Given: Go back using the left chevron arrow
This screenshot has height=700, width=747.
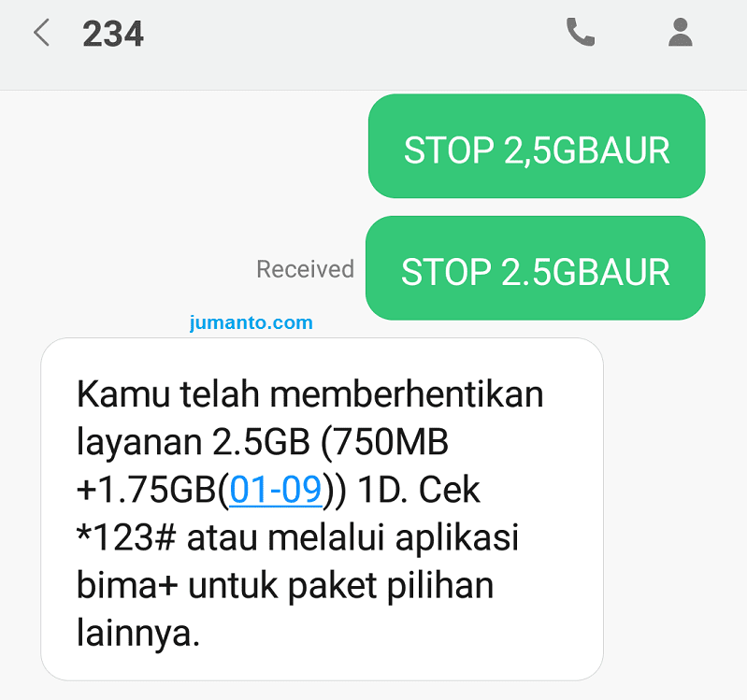Looking at the screenshot, I should pos(41,33).
